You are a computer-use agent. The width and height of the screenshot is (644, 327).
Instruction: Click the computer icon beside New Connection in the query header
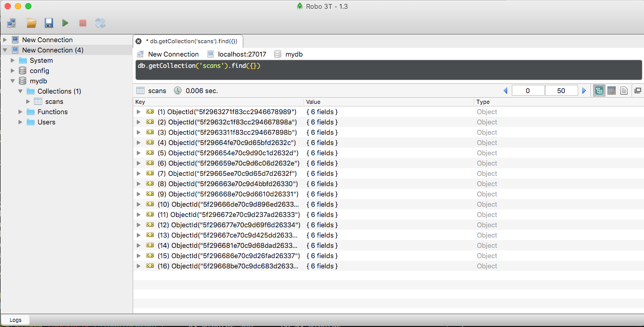click(140, 54)
